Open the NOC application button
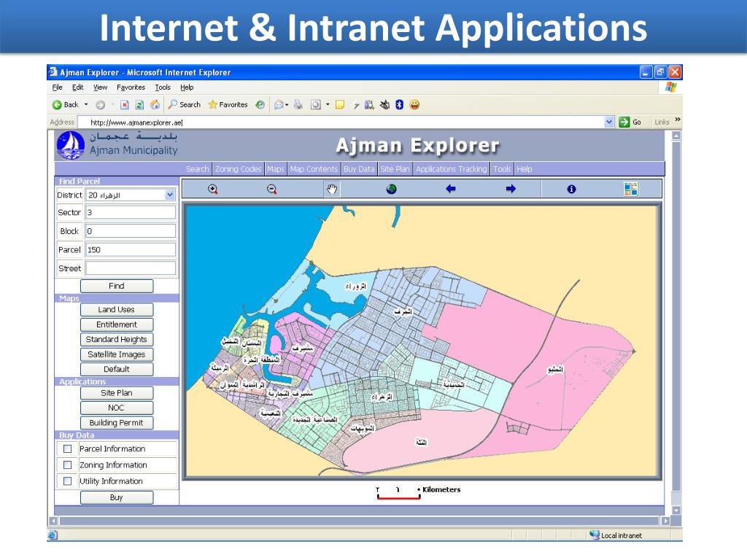This screenshot has height=560, width=747. 117,408
